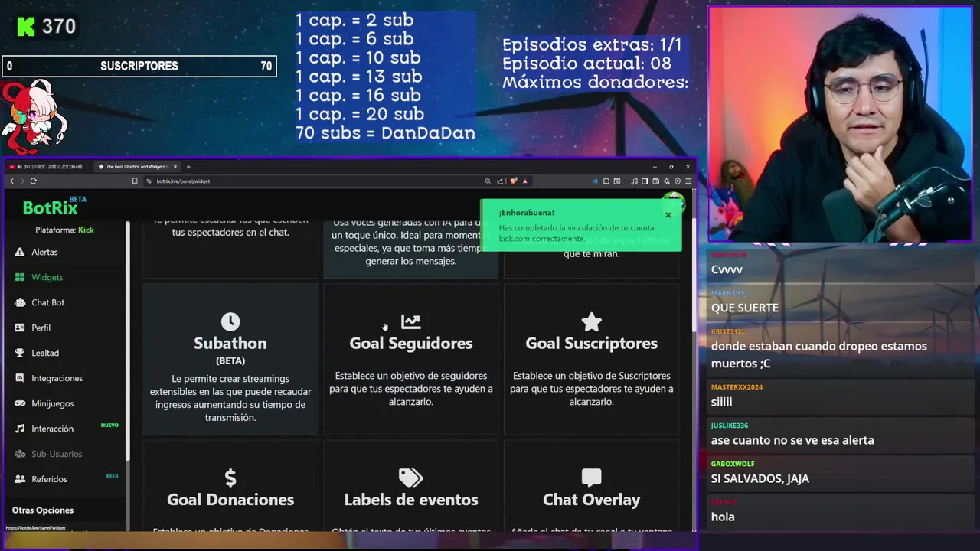This screenshot has width=980, height=551.
Task: Click the Referidos users icon
Action: [x=20, y=479]
